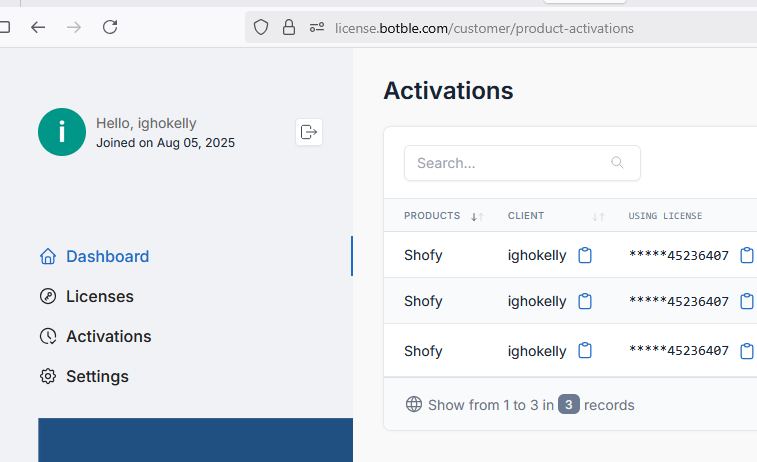Copy client name in third Shofy row
Image resolution: width=757 pixels, height=462 pixels.
click(x=585, y=350)
